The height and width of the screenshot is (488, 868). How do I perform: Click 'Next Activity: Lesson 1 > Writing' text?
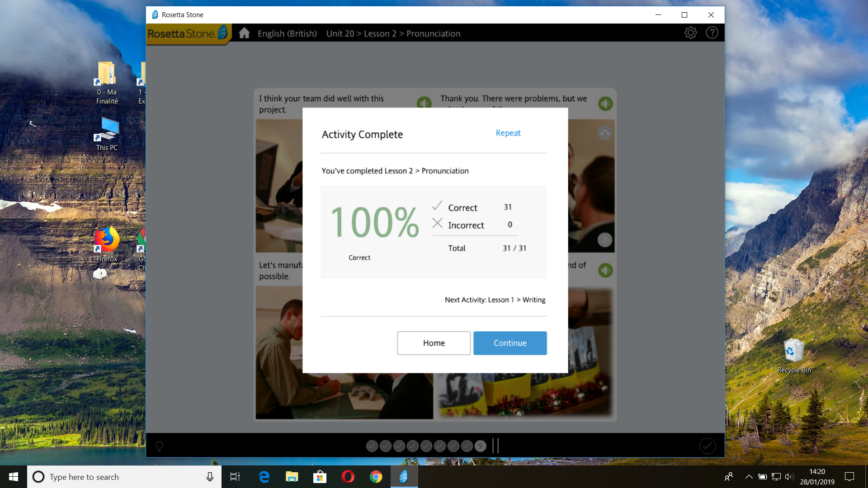495,300
